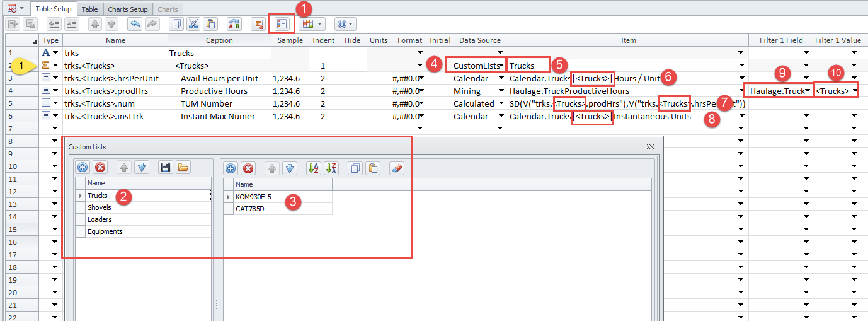Close the Custom Lists dialog

point(650,146)
